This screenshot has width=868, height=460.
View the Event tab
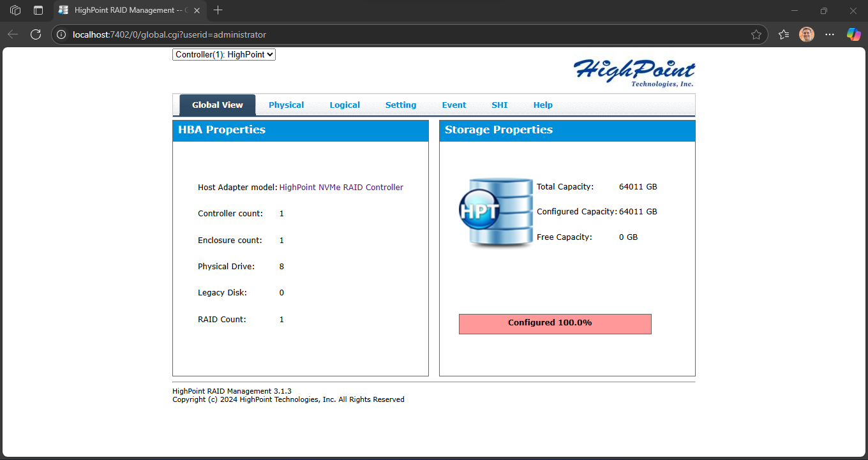pyautogui.click(x=454, y=105)
